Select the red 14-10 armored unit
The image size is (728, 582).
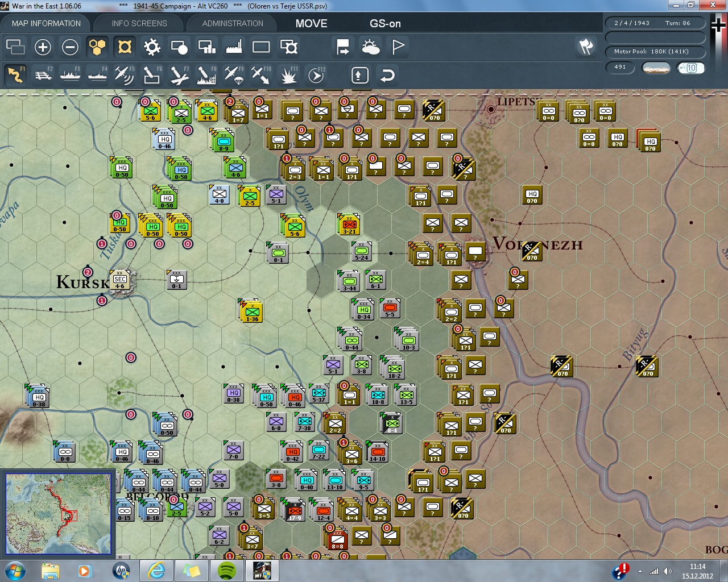click(377, 453)
